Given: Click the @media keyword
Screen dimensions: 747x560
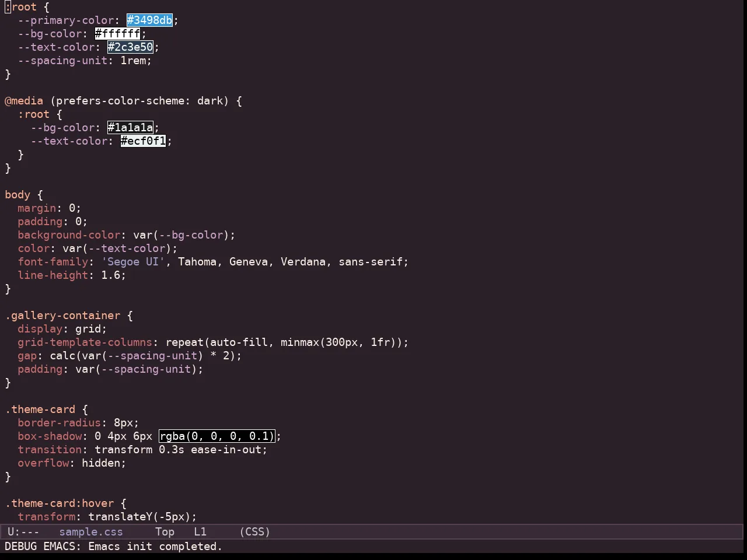Looking at the screenshot, I should [24, 101].
